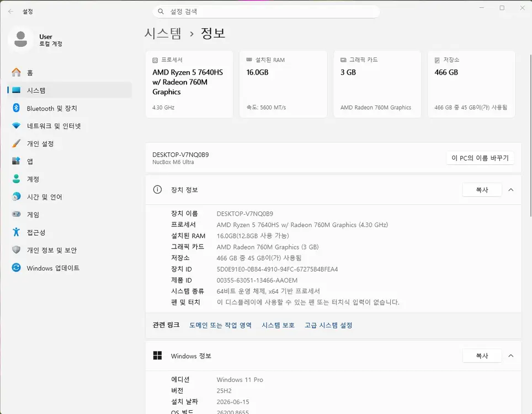The width and height of the screenshot is (532, 414).
Task: Click the 장치 이름 value DESKTOP-V7NQ0B9 row
Action: [245, 214]
